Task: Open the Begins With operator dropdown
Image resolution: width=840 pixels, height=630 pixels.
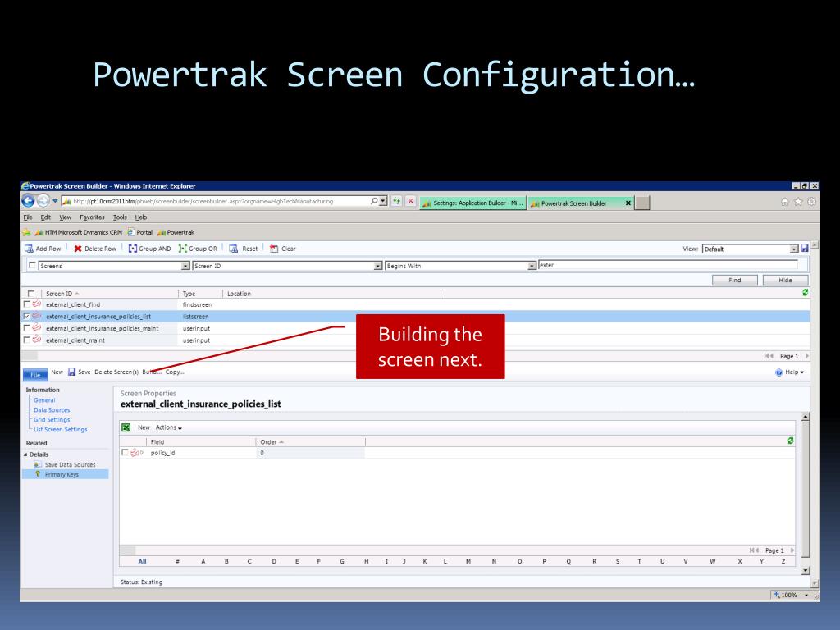Action: (532, 266)
